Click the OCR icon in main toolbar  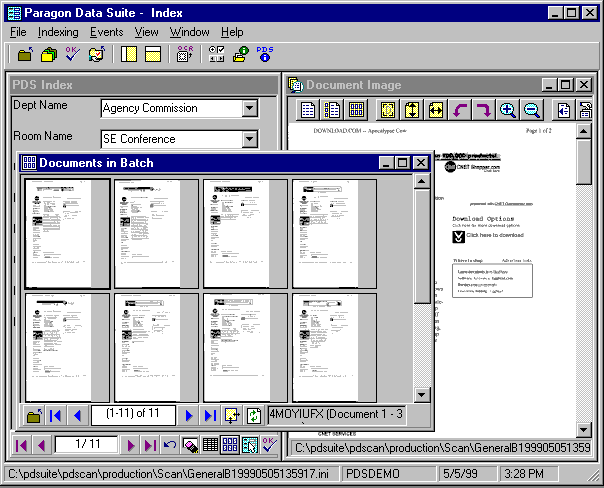pyautogui.click(x=183, y=55)
